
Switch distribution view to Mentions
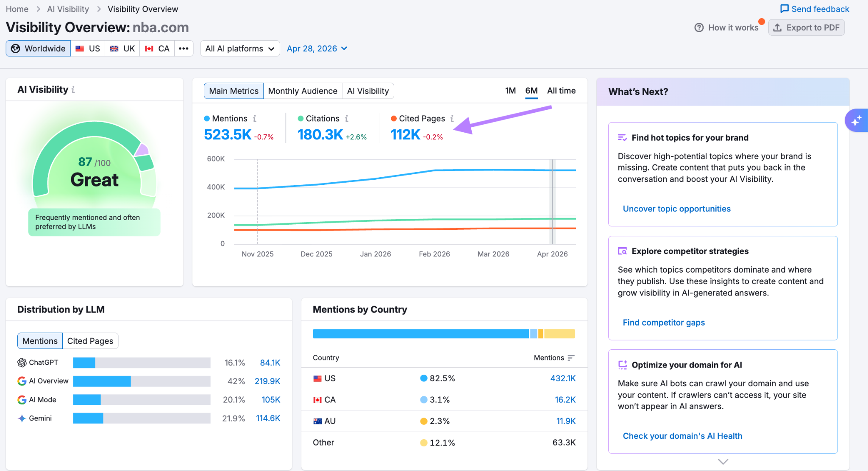pyautogui.click(x=40, y=341)
